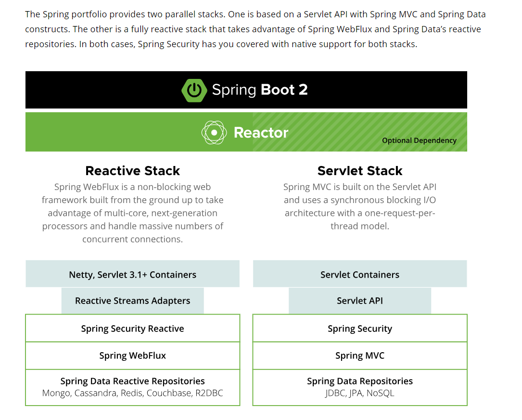522x420 pixels.
Task: Click the Servlet API block
Action: [x=359, y=300]
